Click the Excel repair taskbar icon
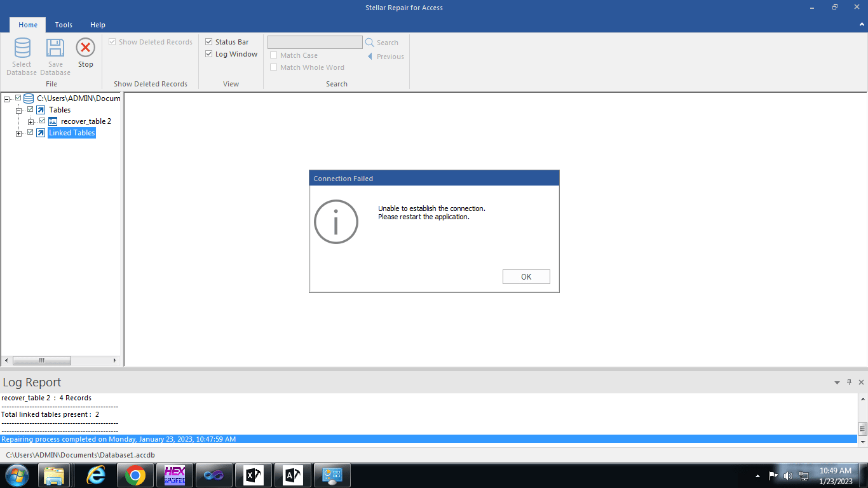This screenshot has height=488, width=868. (x=253, y=475)
